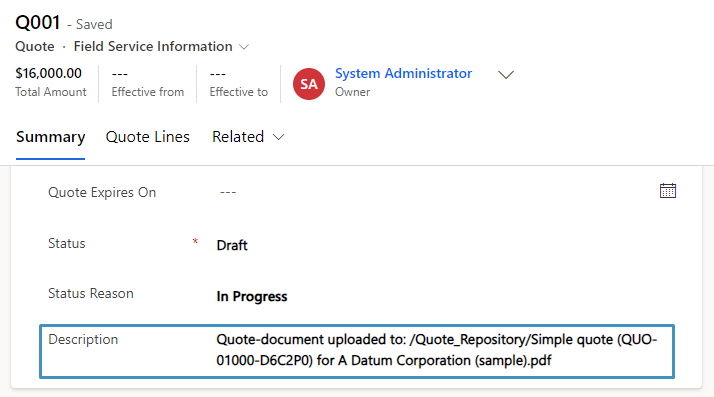Screen dimensions: 714x397
Task: Click the Quote entity label
Action: pos(35,46)
